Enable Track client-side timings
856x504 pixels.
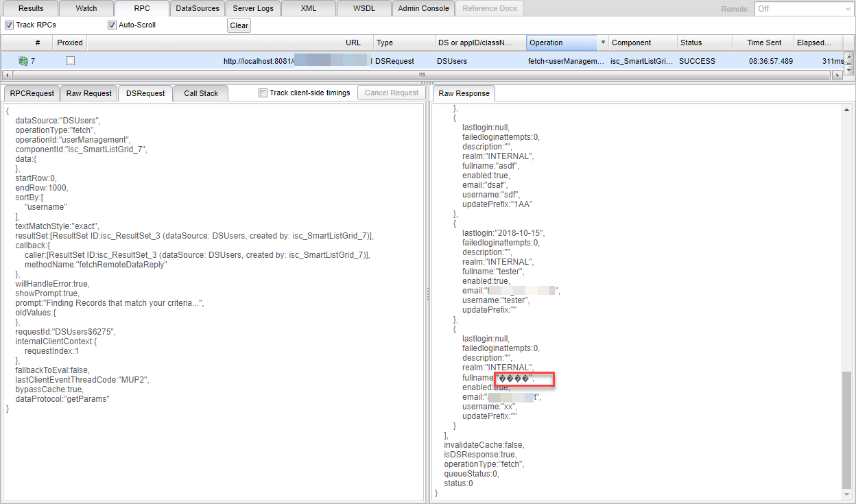pyautogui.click(x=263, y=93)
